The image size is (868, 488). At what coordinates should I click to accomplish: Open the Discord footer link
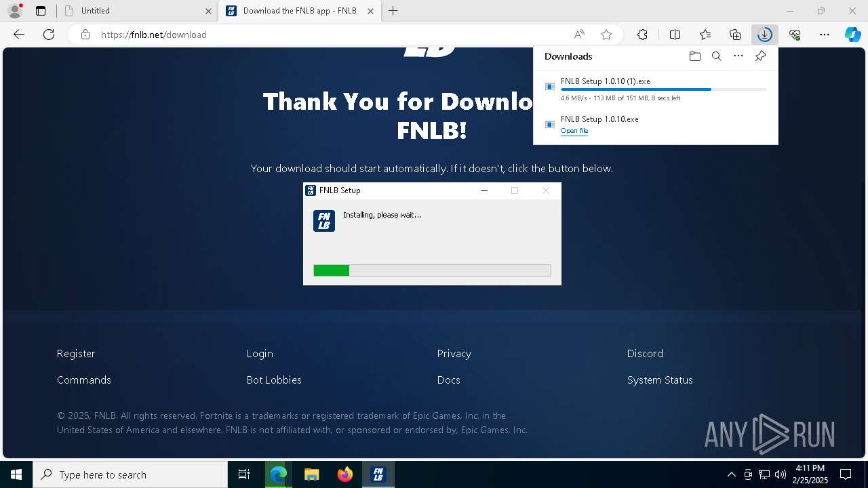coord(645,354)
